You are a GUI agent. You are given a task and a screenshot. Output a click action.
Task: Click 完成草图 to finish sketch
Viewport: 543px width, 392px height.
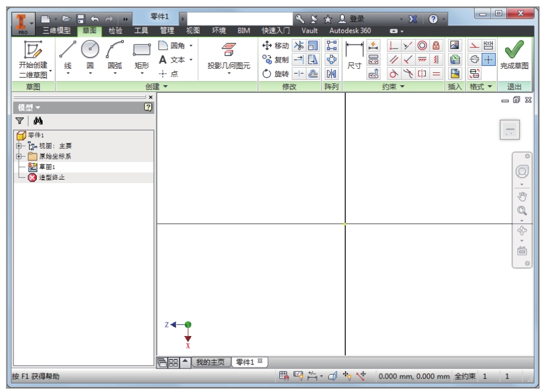514,56
